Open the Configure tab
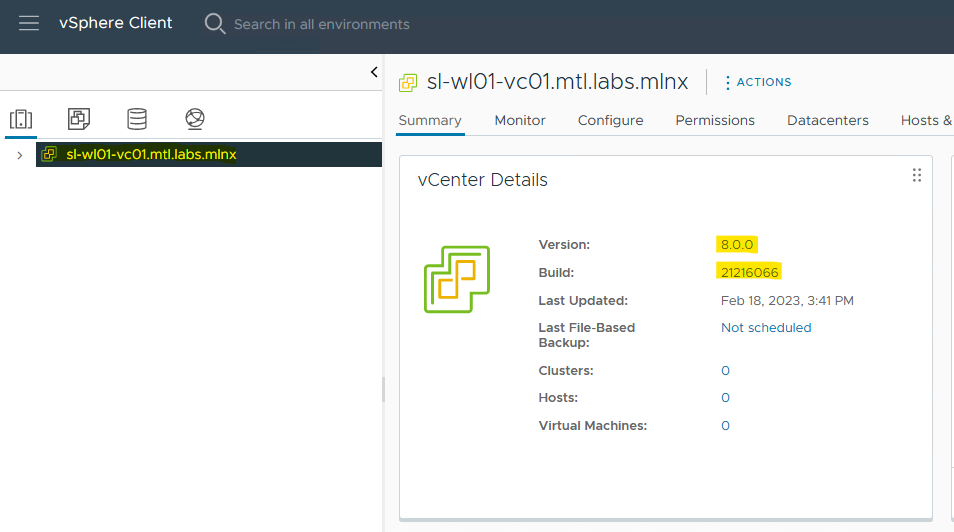954x532 pixels. (x=610, y=121)
